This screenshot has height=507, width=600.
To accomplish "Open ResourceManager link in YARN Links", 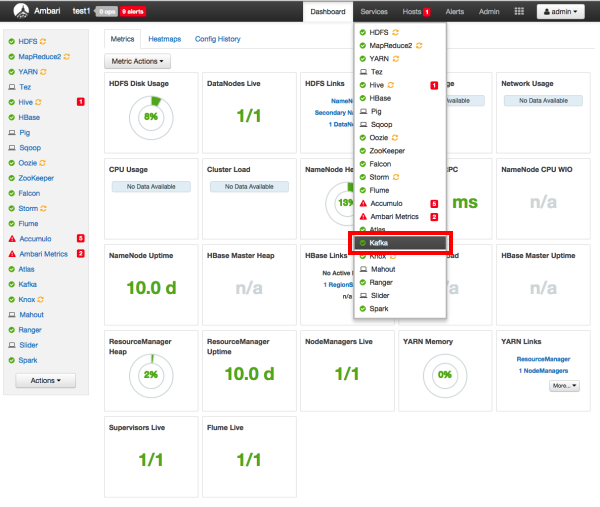I will tap(543, 359).
